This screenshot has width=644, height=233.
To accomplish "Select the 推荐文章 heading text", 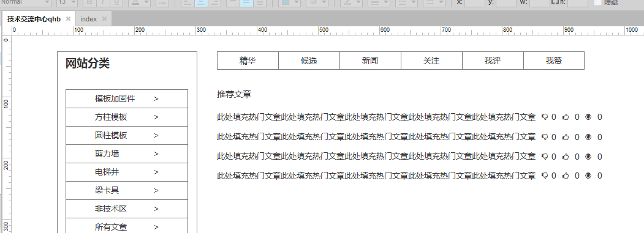I will coord(234,94).
